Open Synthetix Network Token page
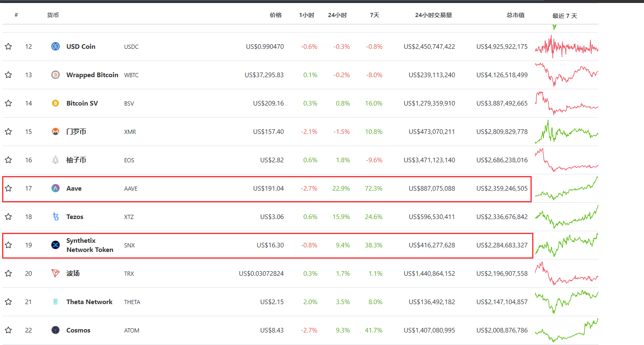The width and height of the screenshot is (644, 345). pyautogui.click(x=90, y=245)
